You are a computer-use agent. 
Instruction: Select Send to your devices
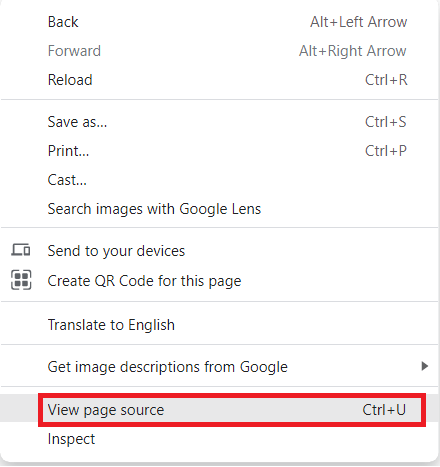tap(219, 251)
